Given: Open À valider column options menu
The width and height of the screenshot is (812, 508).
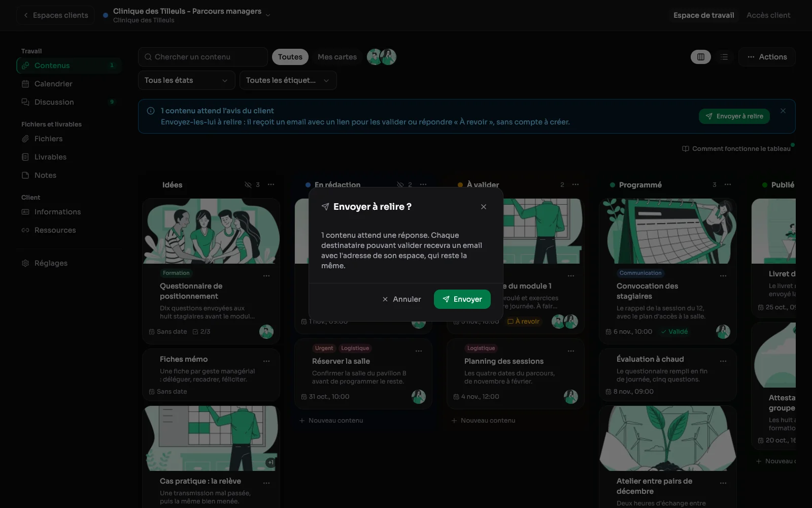Looking at the screenshot, I should pos(576,185).
